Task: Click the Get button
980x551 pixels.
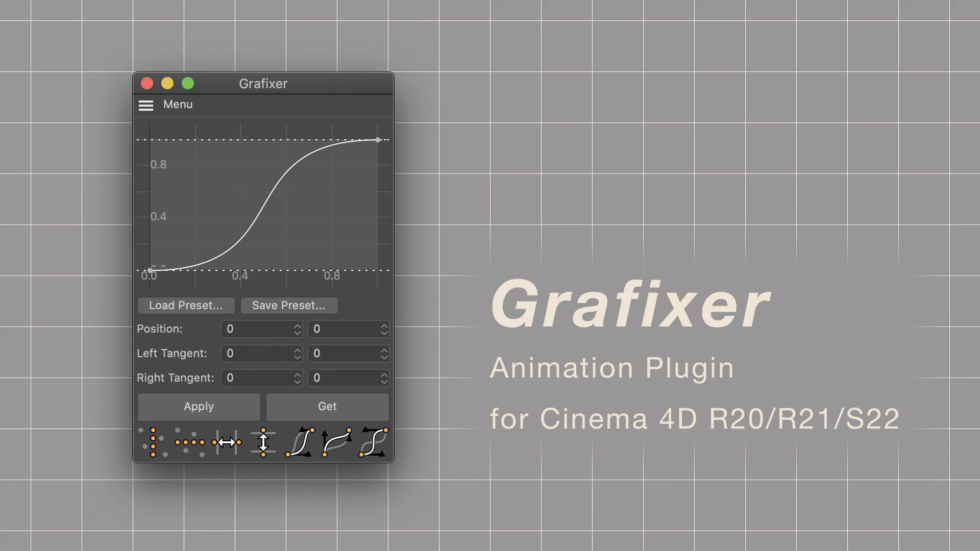Action: pos(327,406)
